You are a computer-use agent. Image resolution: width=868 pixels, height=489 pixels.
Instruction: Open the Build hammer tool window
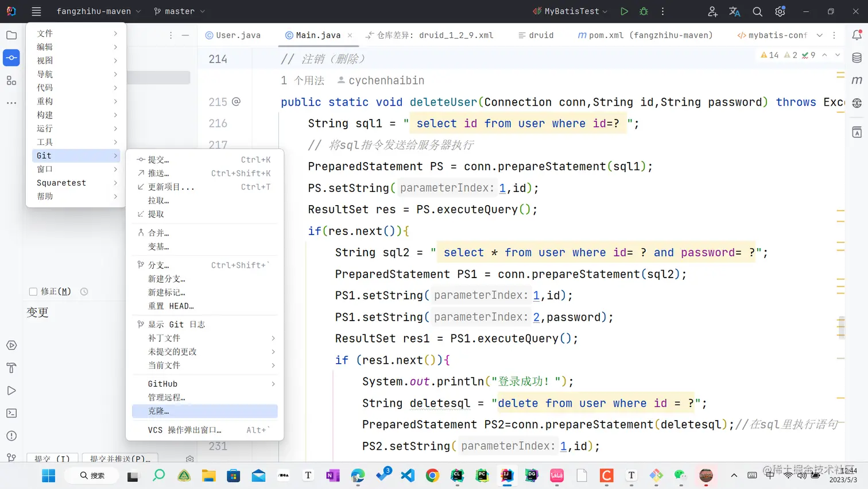11,368
